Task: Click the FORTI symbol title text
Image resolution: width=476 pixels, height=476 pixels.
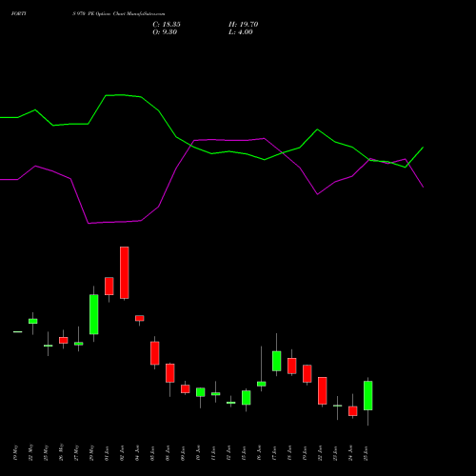Action: point(18,14)
